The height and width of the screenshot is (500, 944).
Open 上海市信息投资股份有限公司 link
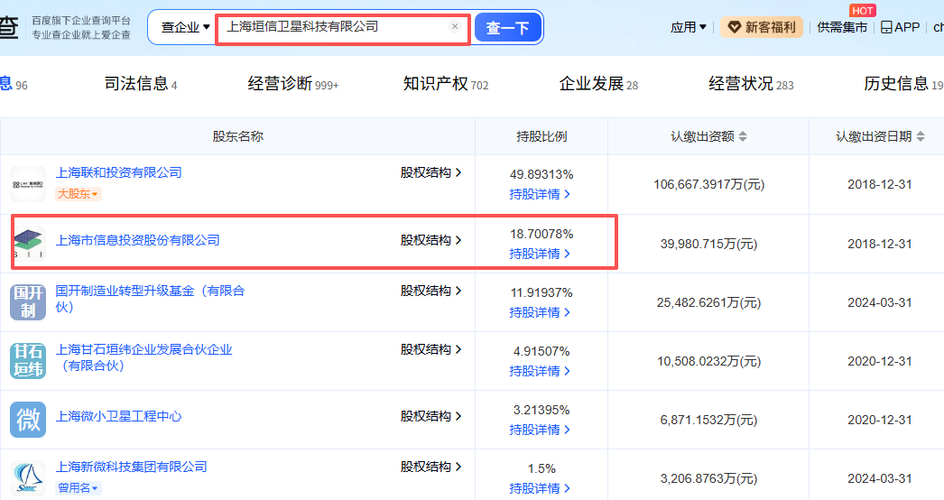[x=138, y=240]
